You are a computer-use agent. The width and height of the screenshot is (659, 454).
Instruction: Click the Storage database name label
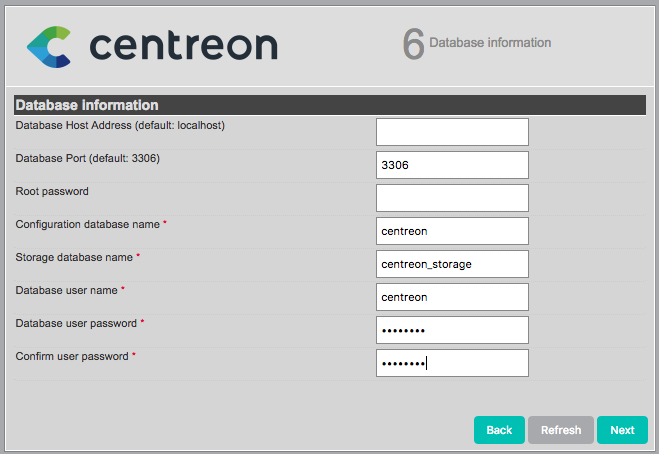point(74,257)
